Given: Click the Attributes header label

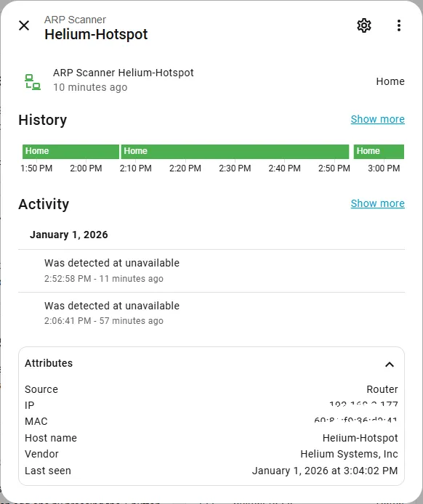Looking at the screenshot, I should point(49,363).
